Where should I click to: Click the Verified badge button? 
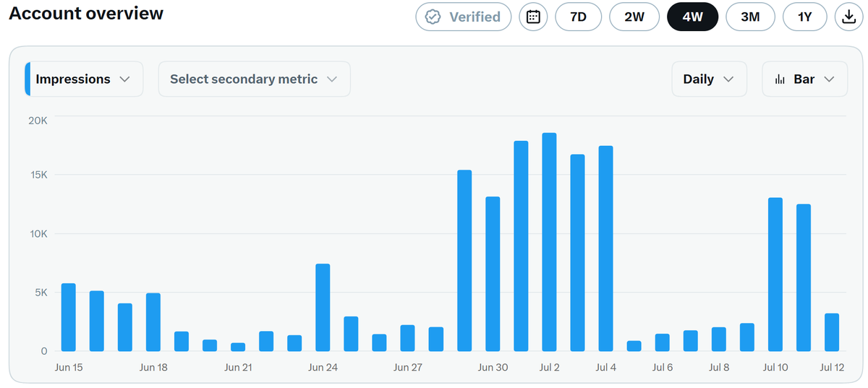click(x=464, y=17)
